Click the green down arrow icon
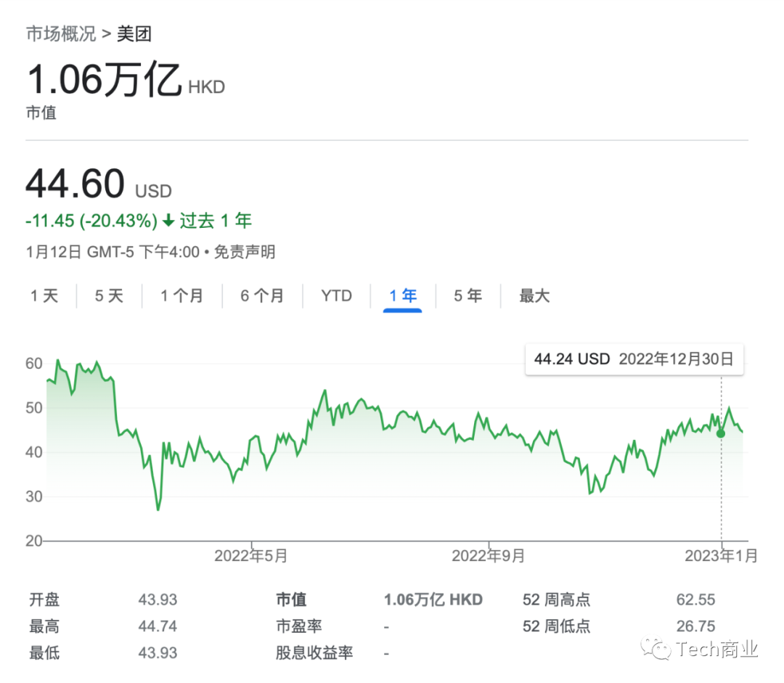 pos(168,221)
